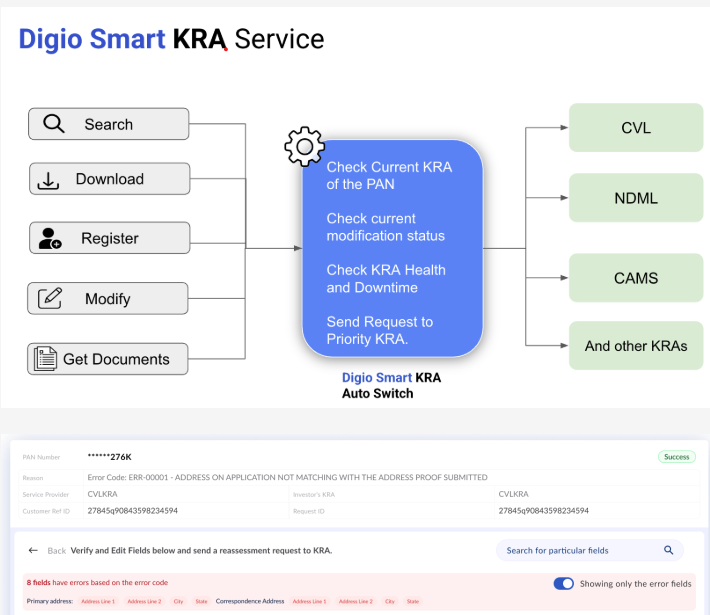Click the Back link text

tap(57, 551)
